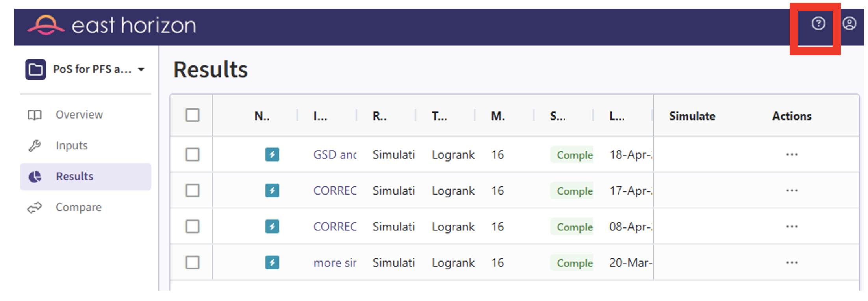Click lightning icon in 08-Apr row
Screen dimensions: 868x301
tap(272, 227)
